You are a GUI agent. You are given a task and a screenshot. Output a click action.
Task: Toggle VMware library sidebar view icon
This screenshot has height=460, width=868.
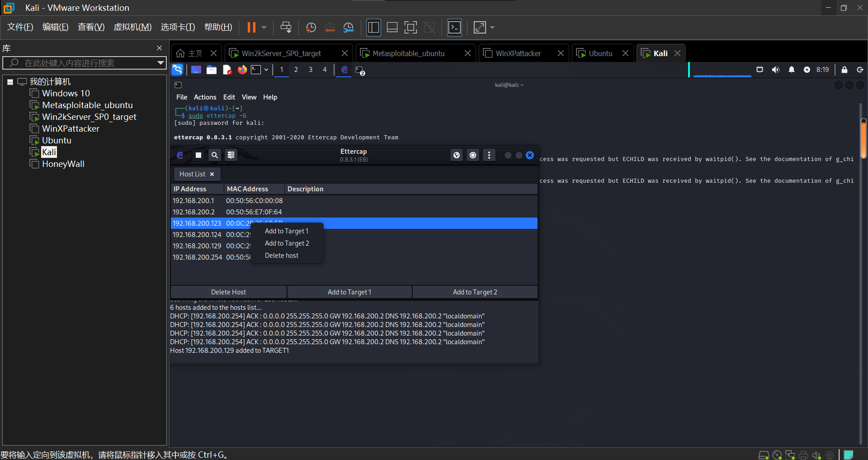point(373,28)
